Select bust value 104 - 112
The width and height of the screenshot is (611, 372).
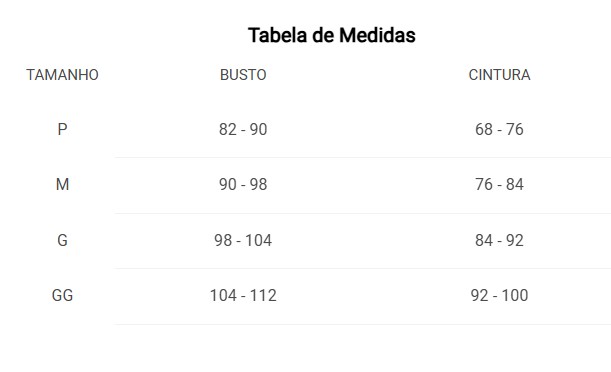click(243, 295)
